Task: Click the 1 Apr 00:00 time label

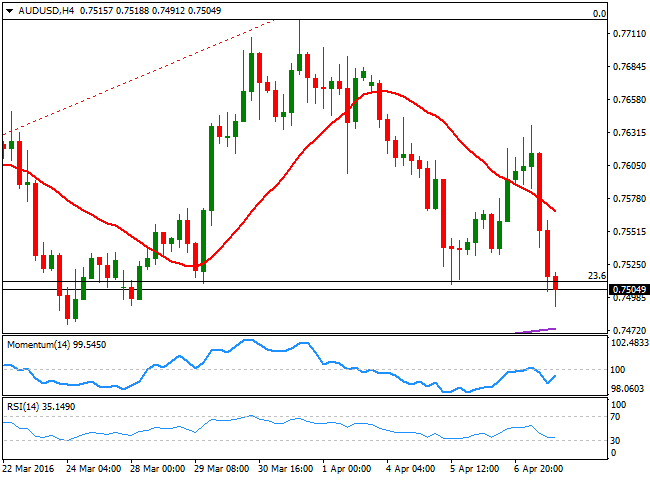Action: tap(347, 469)
